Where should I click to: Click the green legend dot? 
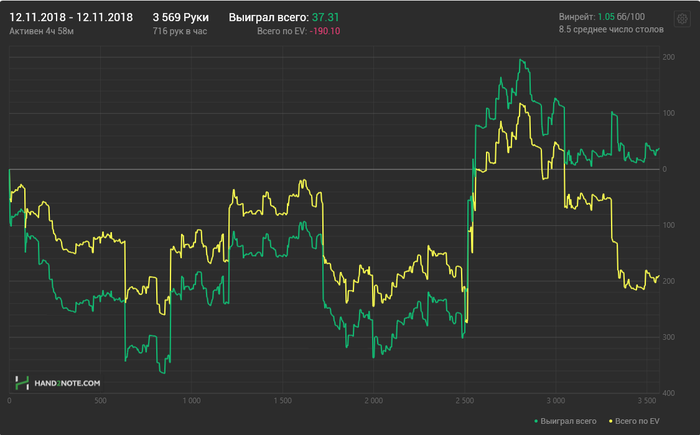tap(536, 421)
